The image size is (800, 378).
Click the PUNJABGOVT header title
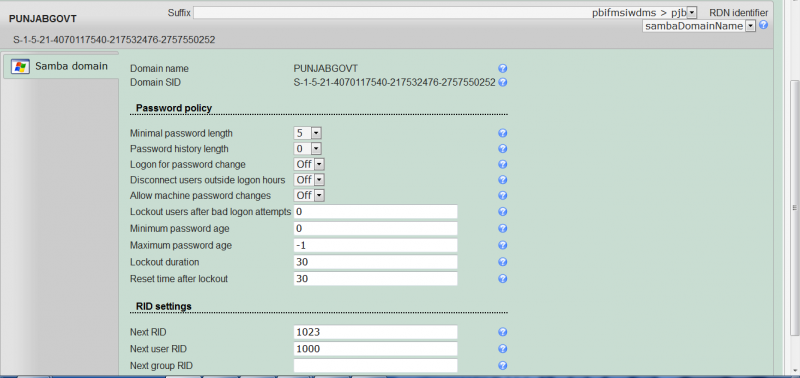pos(43,19)
